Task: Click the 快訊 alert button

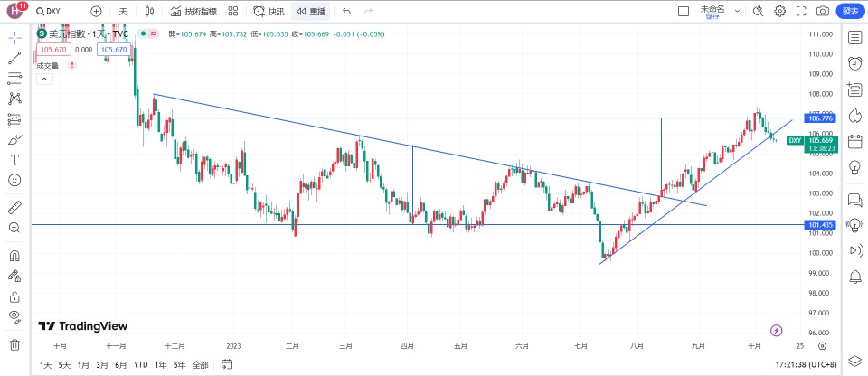Action: (x=269, y=11)
